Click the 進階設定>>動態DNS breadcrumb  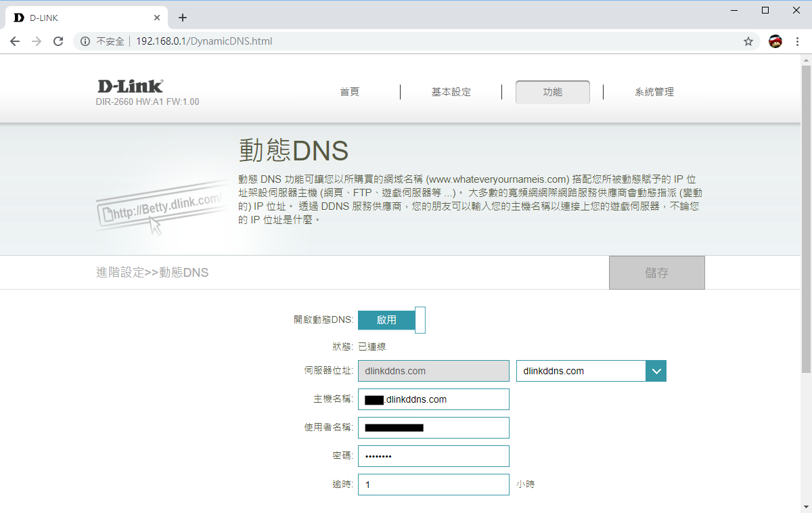pyautogui.click(x=152, y=273)
